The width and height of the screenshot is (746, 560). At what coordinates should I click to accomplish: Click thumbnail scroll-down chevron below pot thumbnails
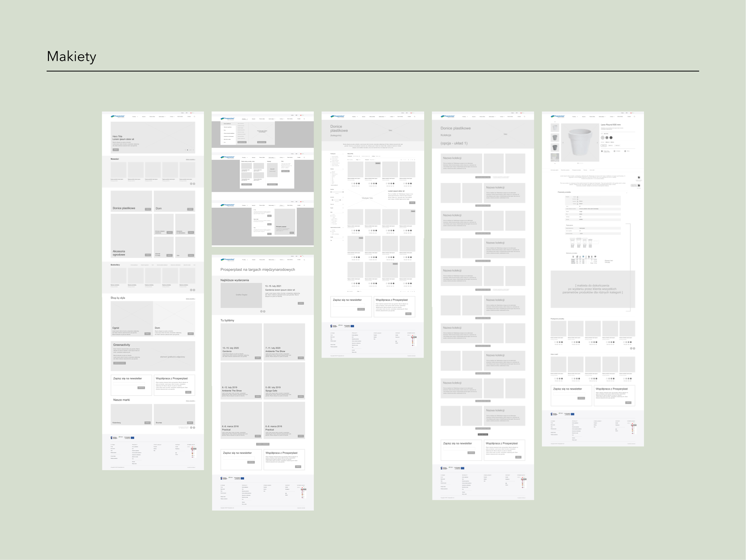[x=555, y=164]
